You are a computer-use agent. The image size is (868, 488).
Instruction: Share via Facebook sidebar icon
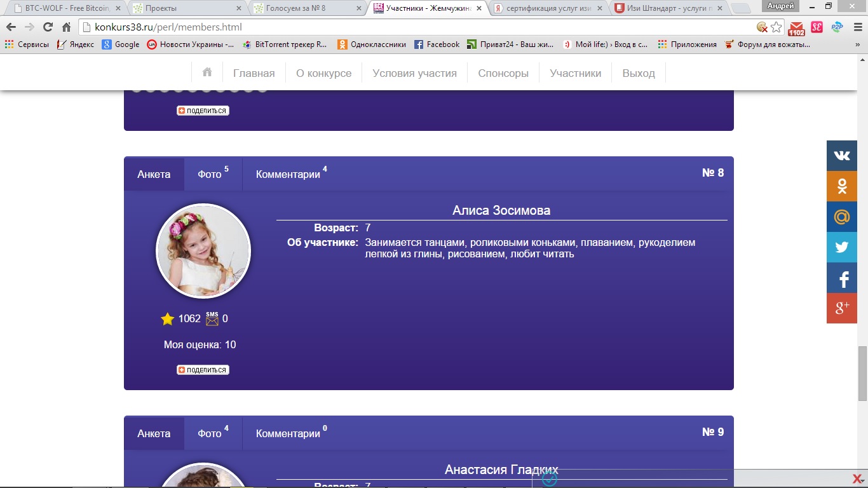tap(842, 278)
